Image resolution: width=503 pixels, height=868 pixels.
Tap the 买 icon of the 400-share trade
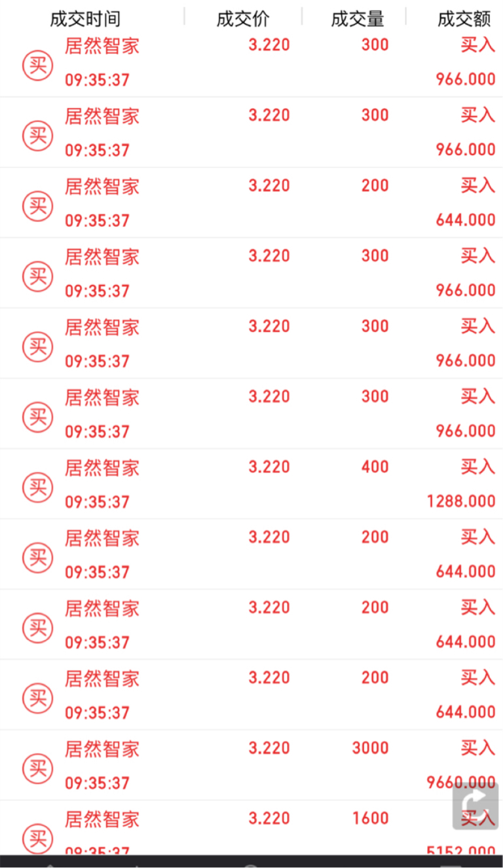[37, 487]
